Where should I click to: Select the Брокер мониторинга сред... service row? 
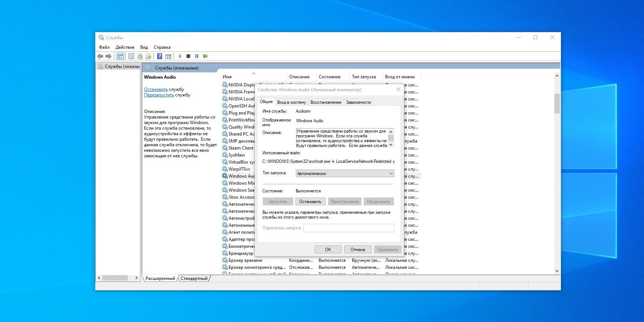click(321, 267)
